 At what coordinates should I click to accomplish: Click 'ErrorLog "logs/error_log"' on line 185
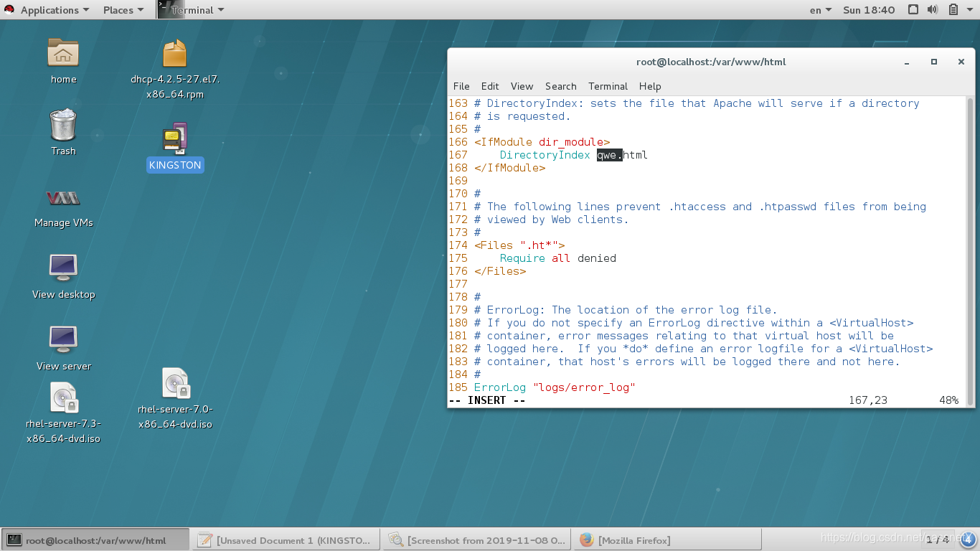point(555,387)
